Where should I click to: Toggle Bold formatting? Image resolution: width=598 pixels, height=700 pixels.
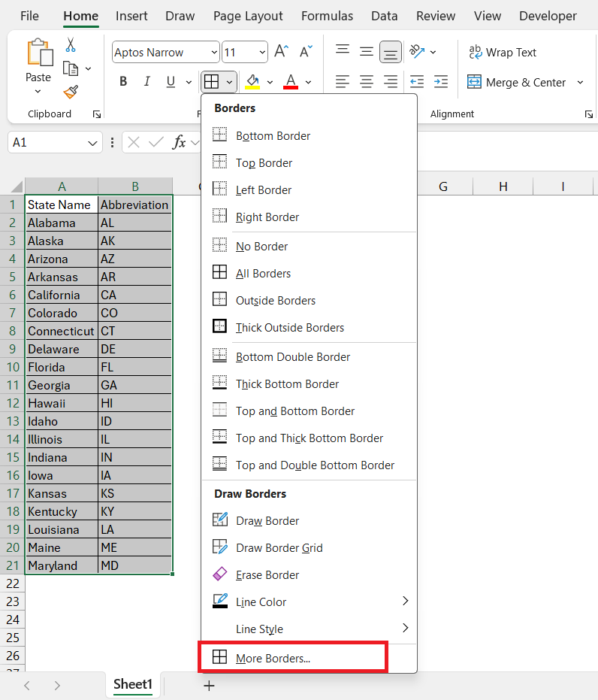[123, 82]
